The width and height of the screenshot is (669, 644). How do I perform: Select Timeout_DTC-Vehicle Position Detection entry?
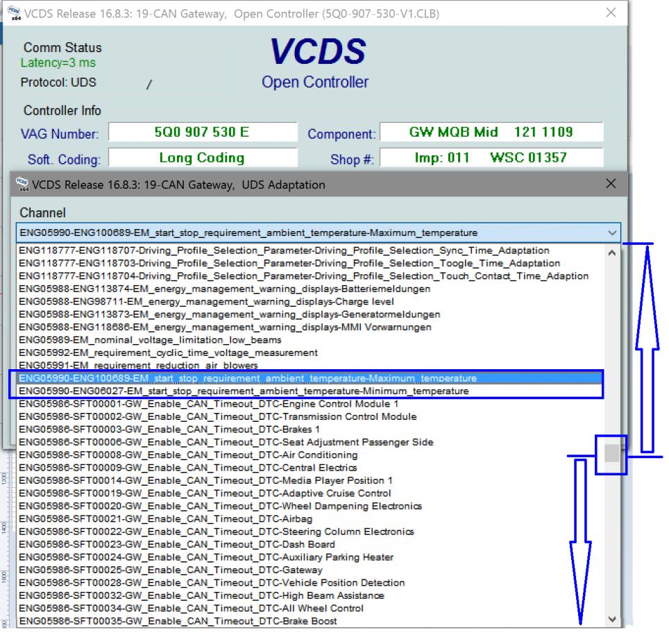click(311, 583)
